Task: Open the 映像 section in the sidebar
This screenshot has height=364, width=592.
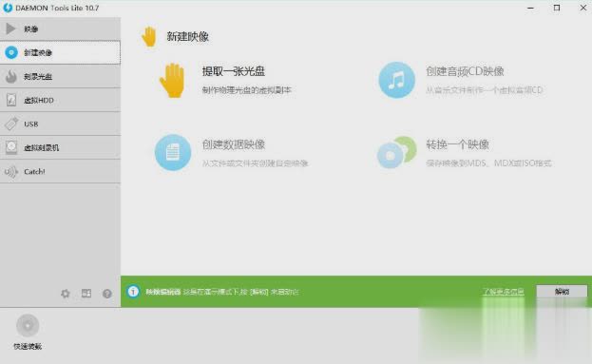Action: pyautogui.click(x=61, y=29)
